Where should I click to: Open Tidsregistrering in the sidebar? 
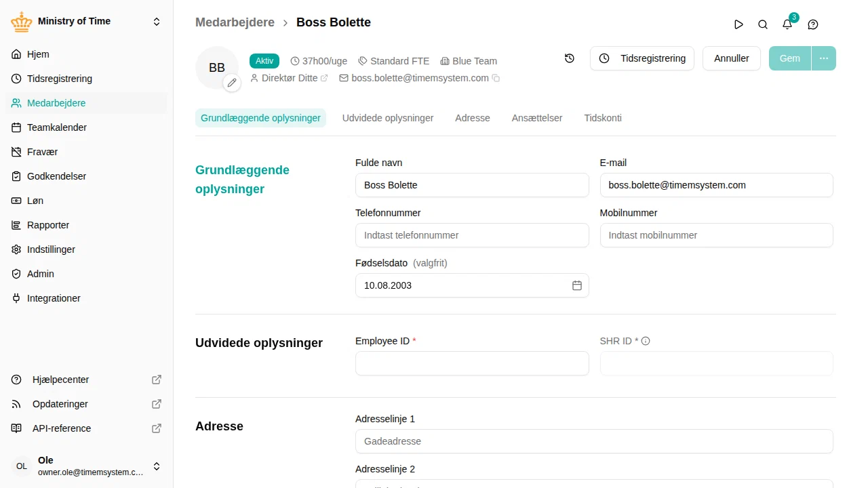(x=86, y=79)
